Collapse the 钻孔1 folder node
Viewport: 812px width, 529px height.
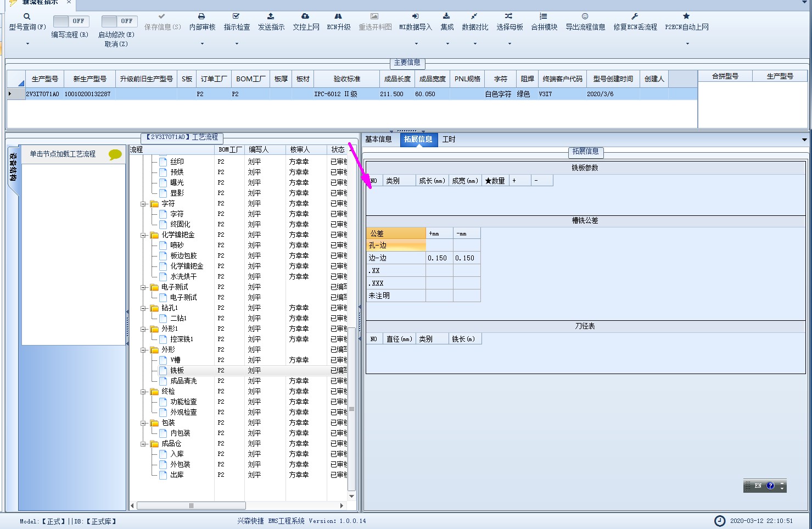(x=143, y=308)
